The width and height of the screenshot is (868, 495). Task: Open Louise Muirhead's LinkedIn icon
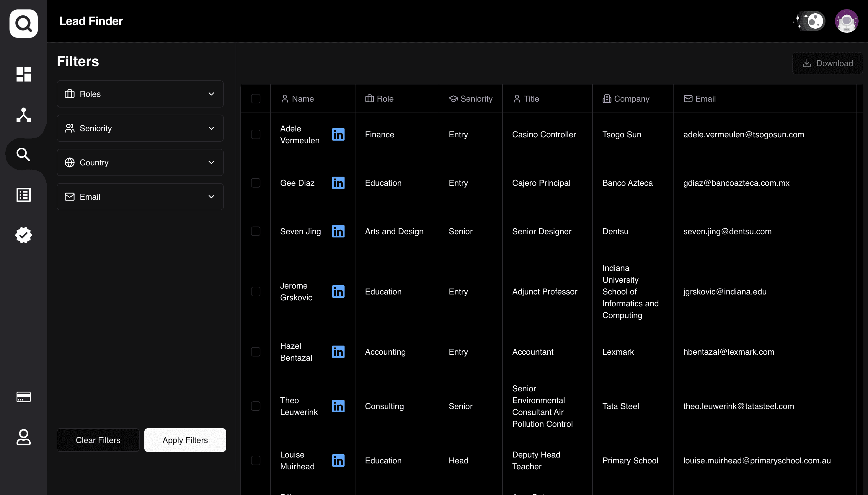click(x=338, y=460)
